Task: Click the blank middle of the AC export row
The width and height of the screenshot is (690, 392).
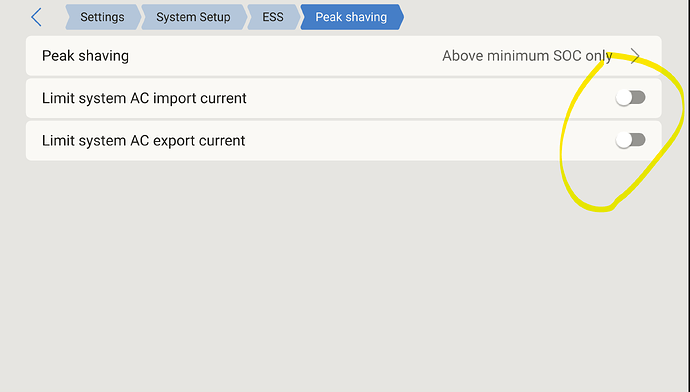Action: click(429, 141)
